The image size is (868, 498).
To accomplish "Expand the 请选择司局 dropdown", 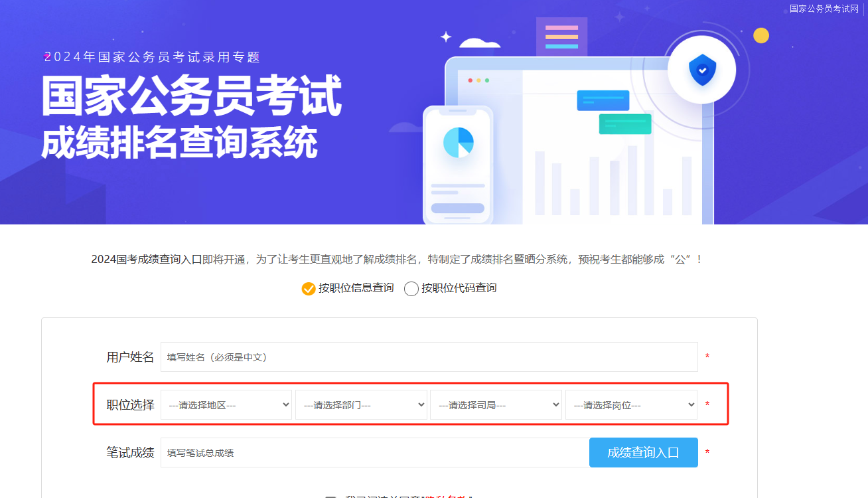I will click(496, 404).
